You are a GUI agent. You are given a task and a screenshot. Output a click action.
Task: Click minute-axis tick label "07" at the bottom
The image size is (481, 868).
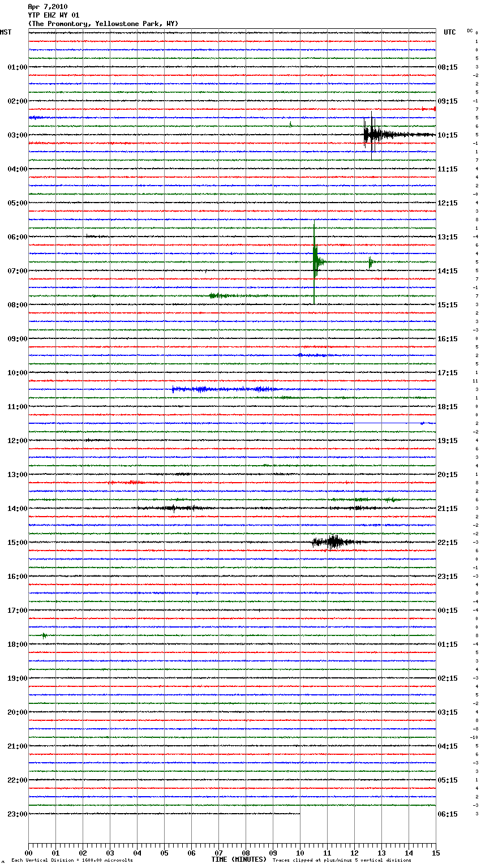click(x=218, y=853)
